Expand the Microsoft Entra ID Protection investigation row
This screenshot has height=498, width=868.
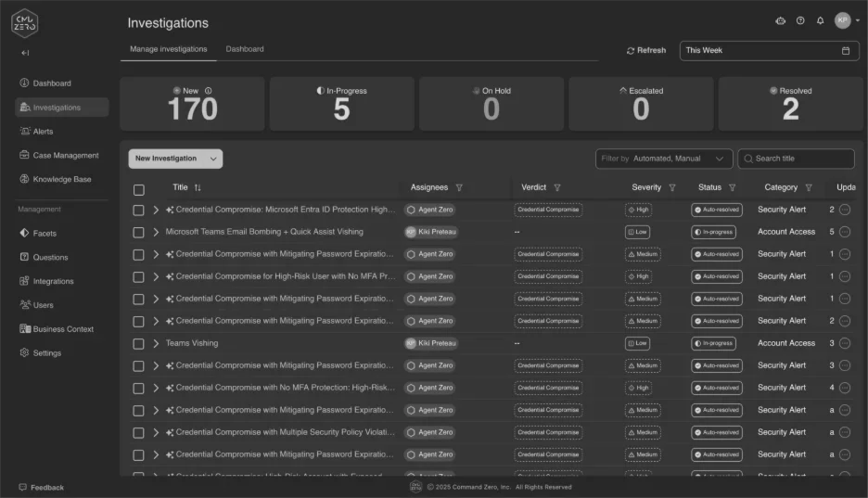click(x=156, y=210)
